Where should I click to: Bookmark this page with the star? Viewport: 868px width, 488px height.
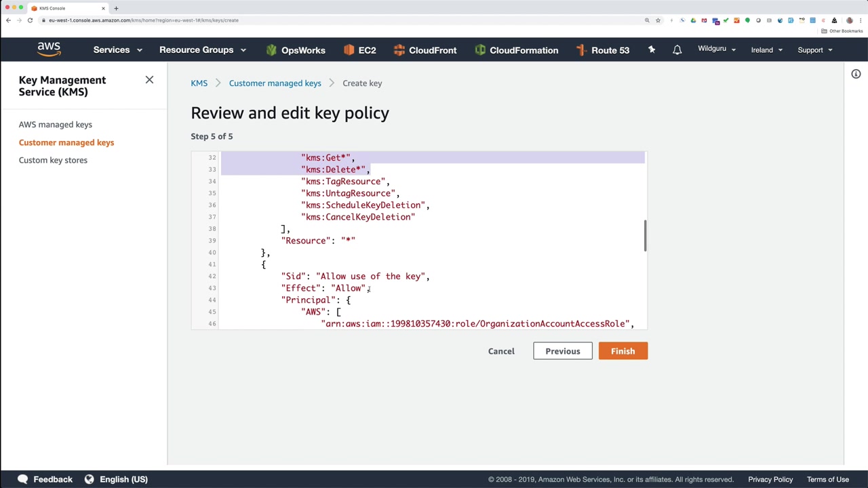click(658, 20)
